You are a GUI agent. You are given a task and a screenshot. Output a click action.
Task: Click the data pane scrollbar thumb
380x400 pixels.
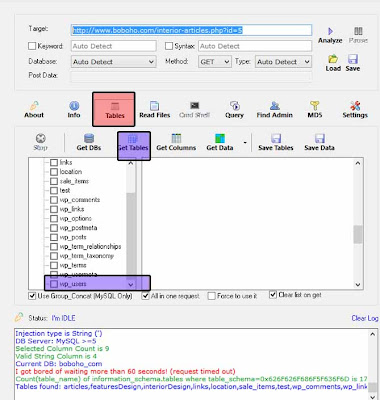pyautogui.click(x=358, y=234)
